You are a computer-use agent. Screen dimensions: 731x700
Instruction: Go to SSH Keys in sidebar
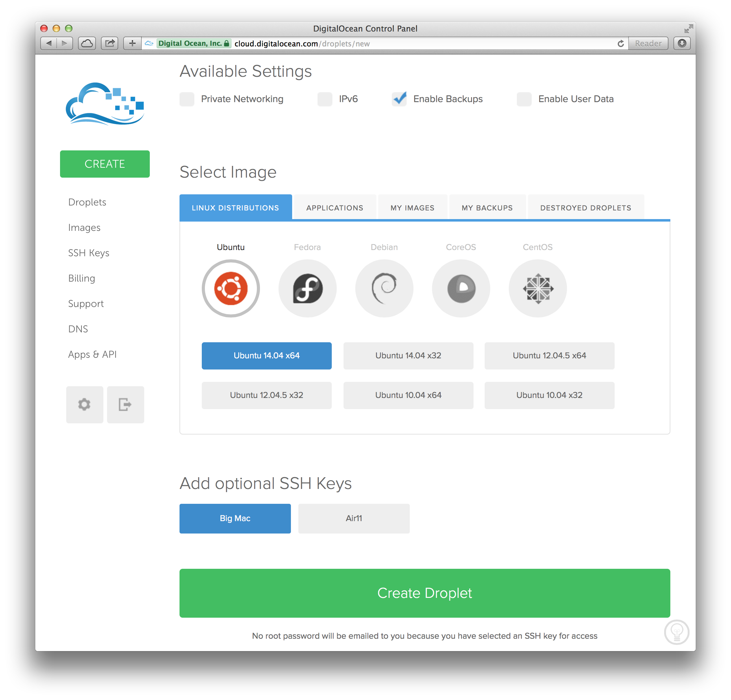[89, 253]
